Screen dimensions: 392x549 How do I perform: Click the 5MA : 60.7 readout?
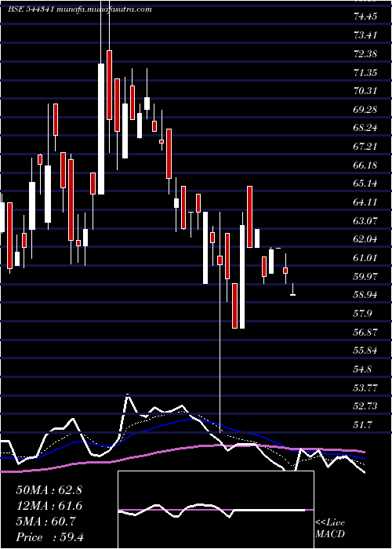pyautogui.click(x=45, y=522)
